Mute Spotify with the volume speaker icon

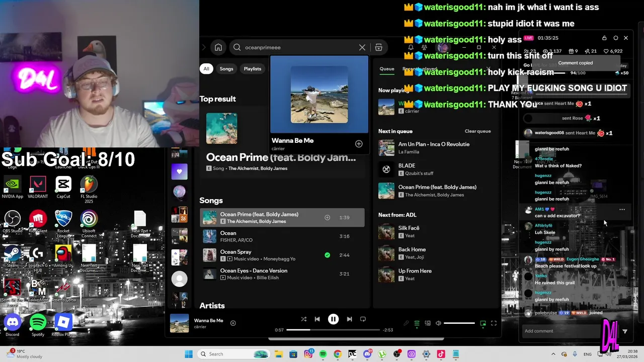[438, 323]
